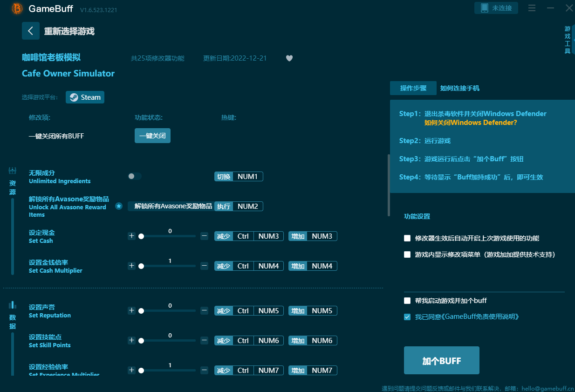
Task: Click the minus button for Set Skill Points
Action: coord(204,340)
